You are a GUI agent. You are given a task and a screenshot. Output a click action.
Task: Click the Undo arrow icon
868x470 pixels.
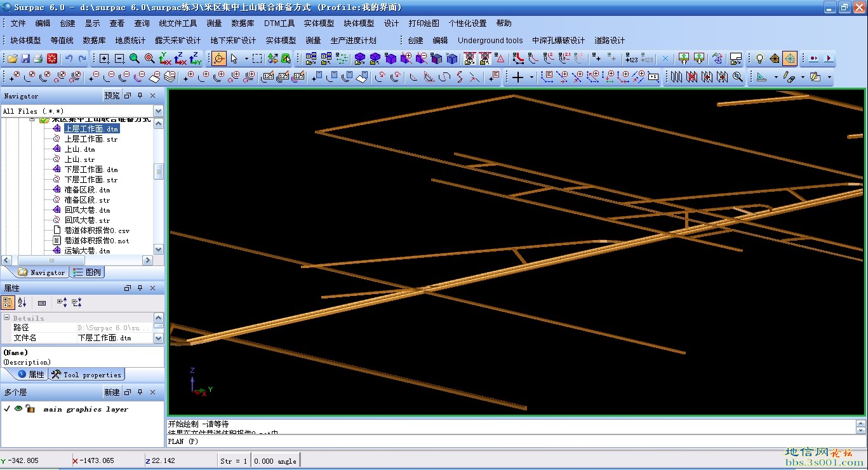(69, 58)
